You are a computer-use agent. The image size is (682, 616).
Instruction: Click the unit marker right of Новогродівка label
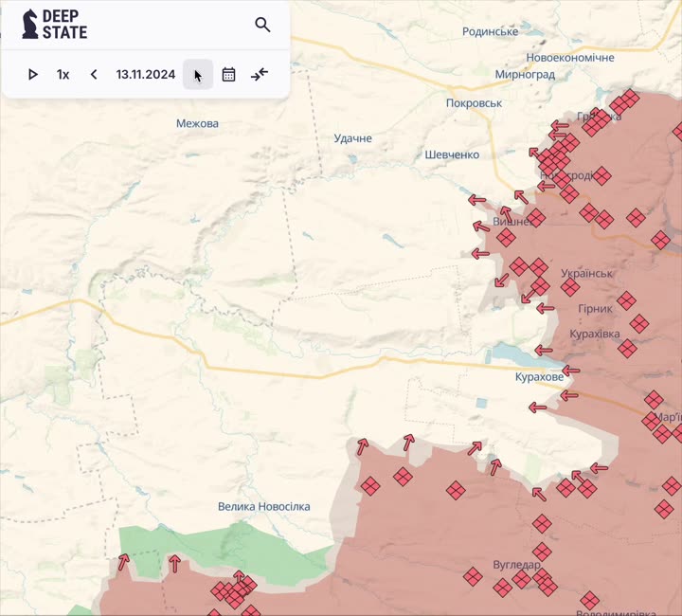pos(602,175)
